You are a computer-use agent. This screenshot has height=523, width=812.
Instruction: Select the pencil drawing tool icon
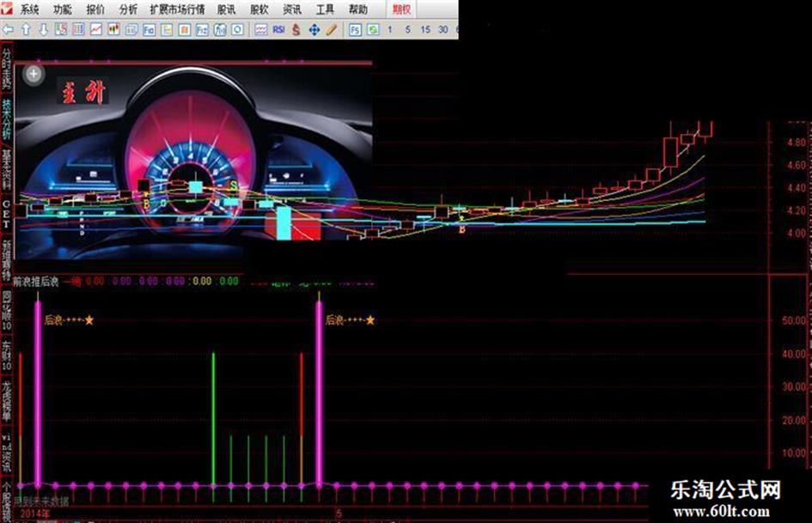tap(332, 29)
